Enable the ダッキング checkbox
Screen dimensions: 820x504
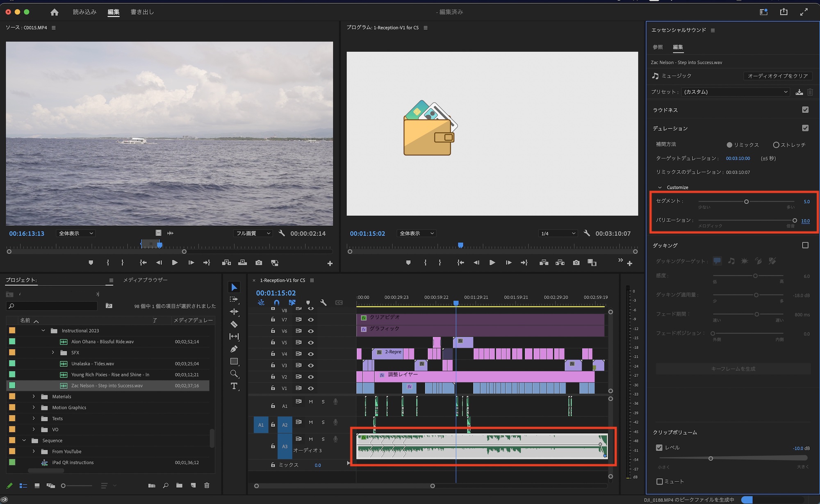click(805, 245)
